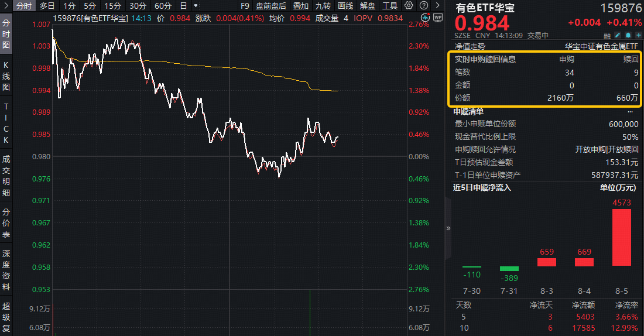Screen dimensions: 644x336
Task: Click the 叠加 overlay button
Action: click(x=301, y=6)
